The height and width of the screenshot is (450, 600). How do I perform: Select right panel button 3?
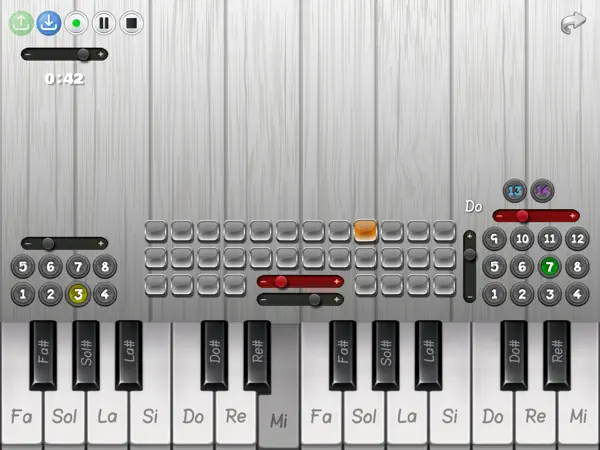coord(549,294)
